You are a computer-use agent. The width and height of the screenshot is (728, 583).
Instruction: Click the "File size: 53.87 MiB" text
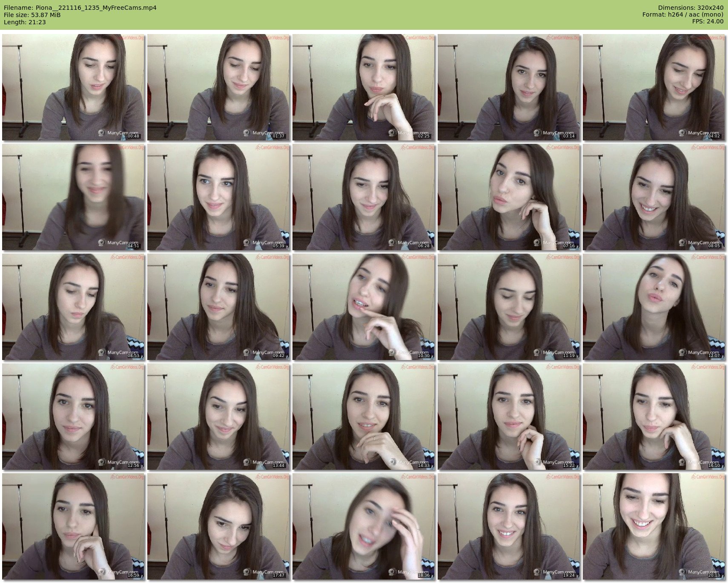pyautogui.click(x=32, y=15)
